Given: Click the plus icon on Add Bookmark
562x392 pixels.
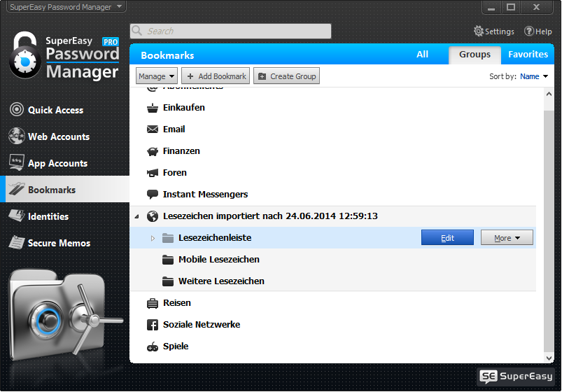Looking at the screenshot, I should click(190, 76).
